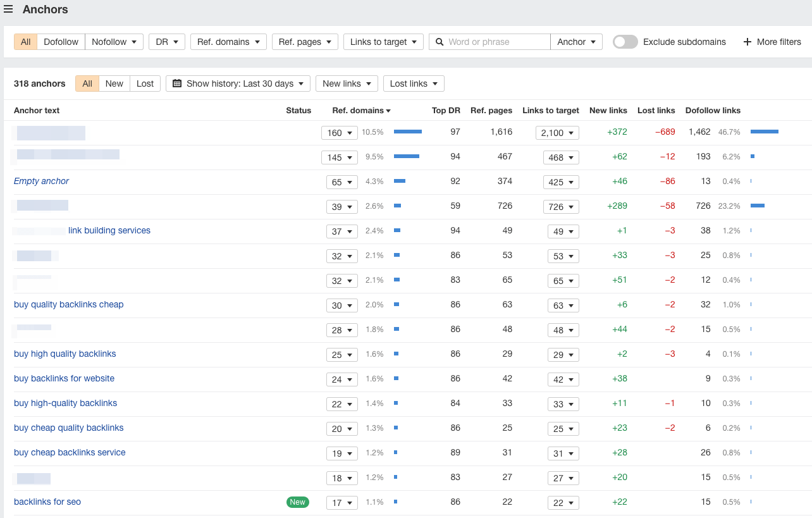Screen dimensions: 812x518
Task: Expand the DR filter dropdown
Action: click(167, 42)
